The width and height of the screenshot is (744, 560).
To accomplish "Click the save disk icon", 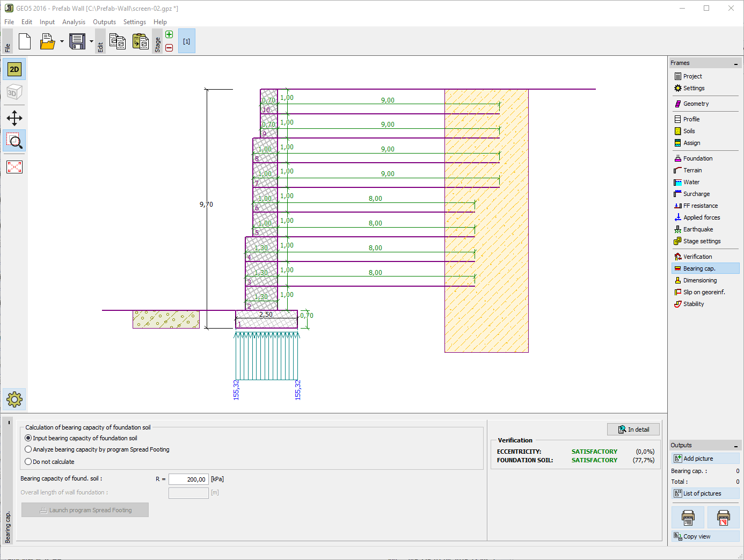I will point(77,41).
